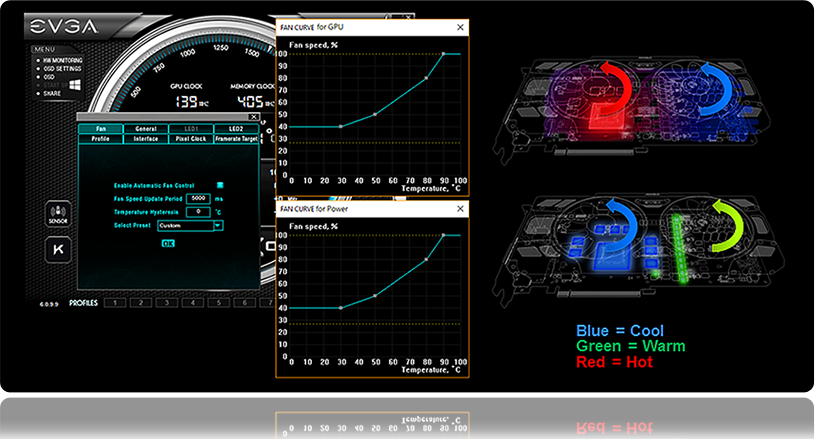
Task: Switch to the General tab
Action: point(146,129)
